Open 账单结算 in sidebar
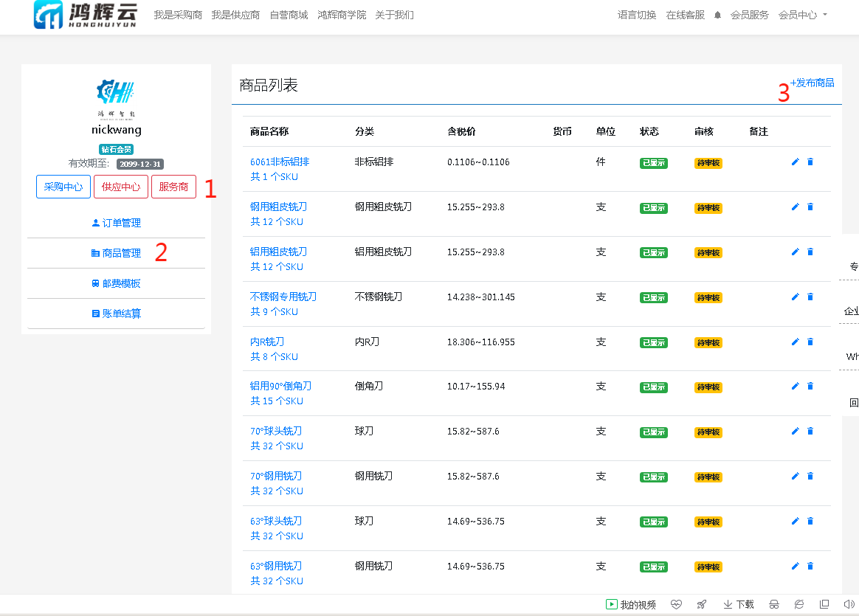Screen dimensions: 859x616 [x=116, y=314]
